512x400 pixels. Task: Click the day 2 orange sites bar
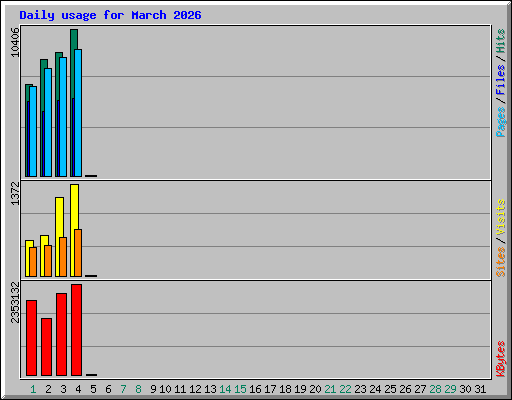pos(48,261)
